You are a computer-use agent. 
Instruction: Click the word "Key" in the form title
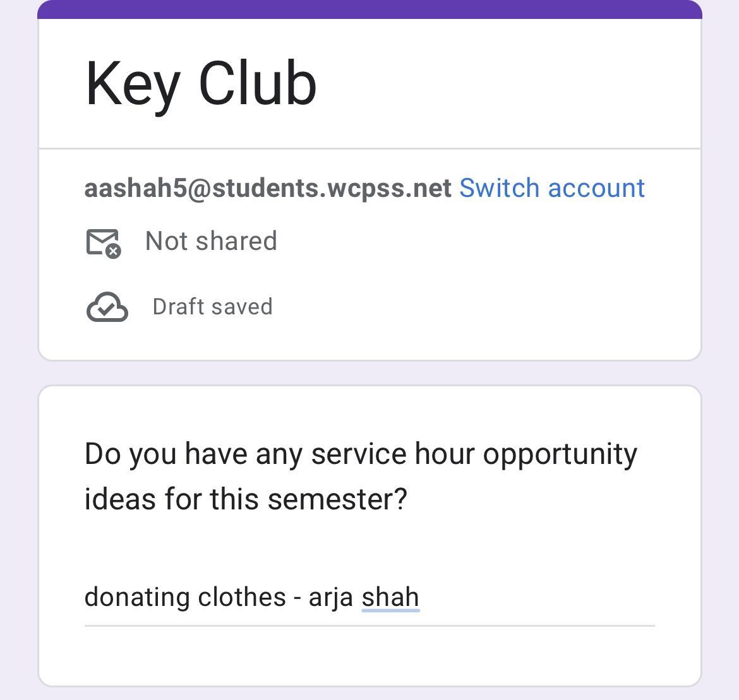coord(132,84)
